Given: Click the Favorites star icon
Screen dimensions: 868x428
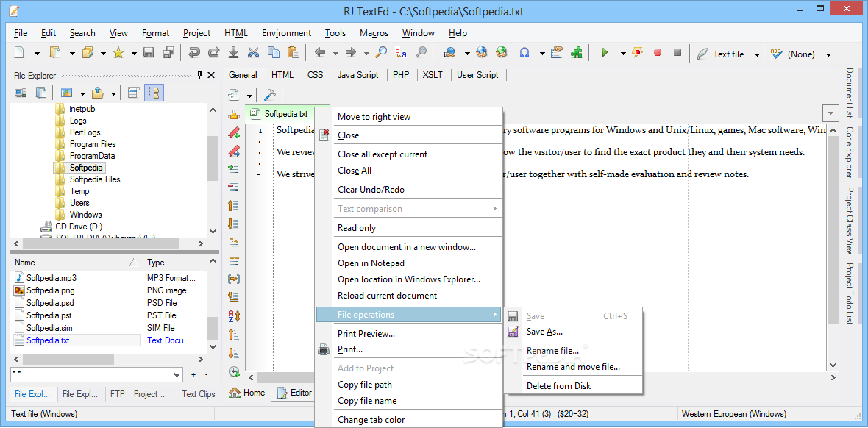Looking at the screenshot, I should click(118, 53).
